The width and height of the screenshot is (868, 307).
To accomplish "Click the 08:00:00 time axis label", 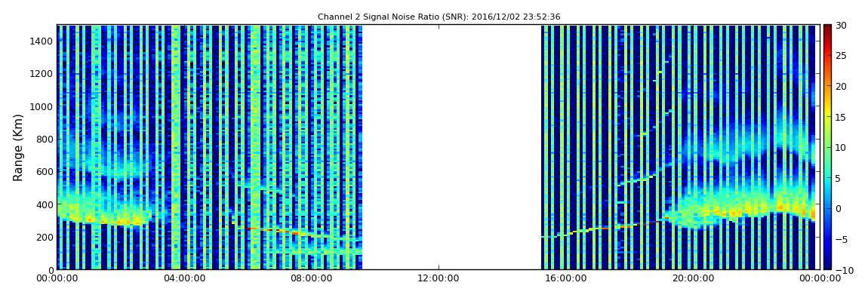I will pyautogui.click(x=311, y=279).
